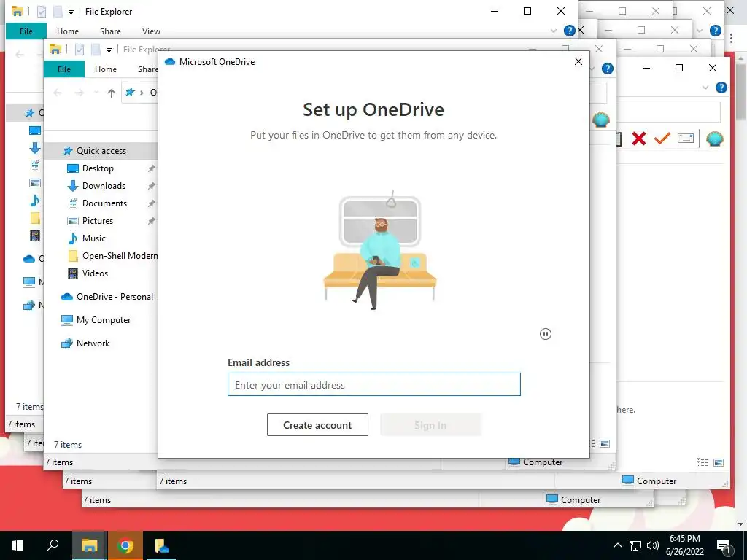Switch to details view in right window
This screenshot has height=560, width=747.
(703, 462)
